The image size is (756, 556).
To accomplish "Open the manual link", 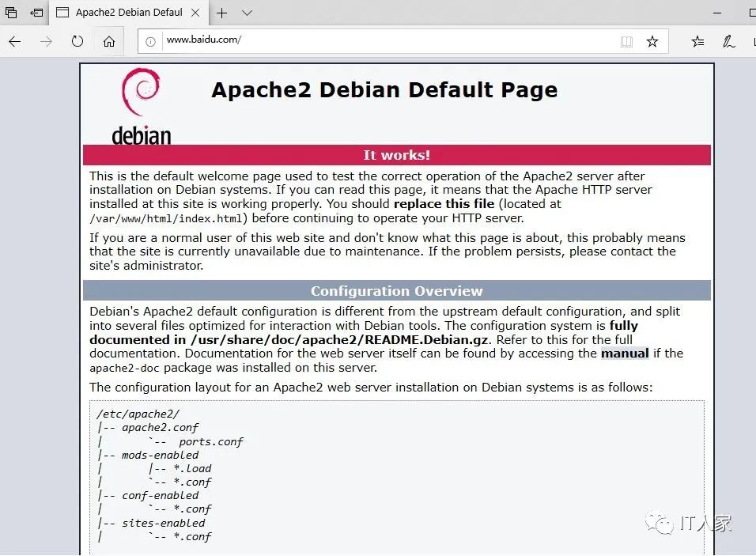I will tap(625, 354).
